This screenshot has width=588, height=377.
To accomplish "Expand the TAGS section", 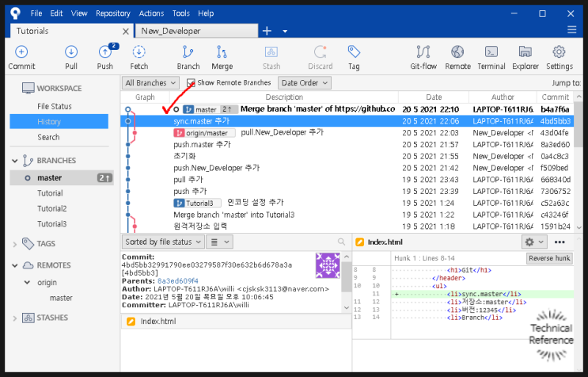I will coord(14,244).
